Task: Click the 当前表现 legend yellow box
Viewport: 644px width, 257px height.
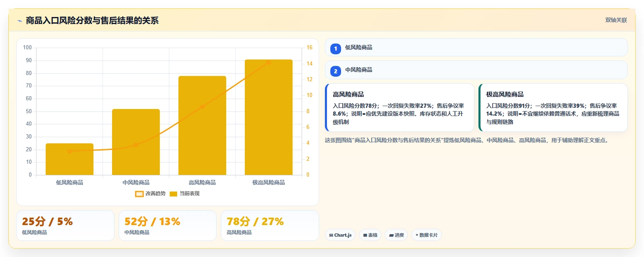Action: (x=174, y=194)
